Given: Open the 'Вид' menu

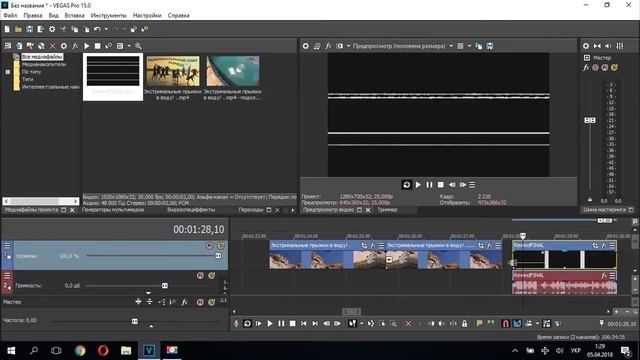Looking at the screenshot, I should (x=53, y=16).
